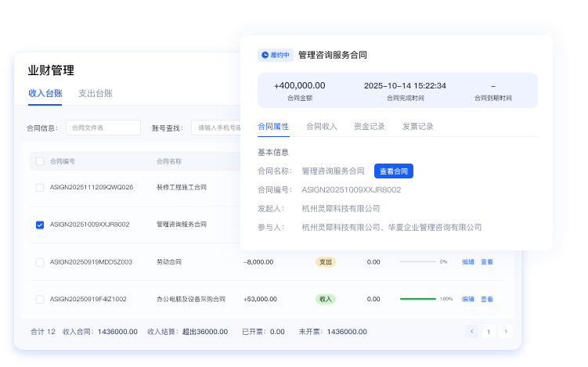This screenshot has height=367, width=588.
Task: Click contract number ASIGN20250919MDD5Z003
Action: [91, 262]
